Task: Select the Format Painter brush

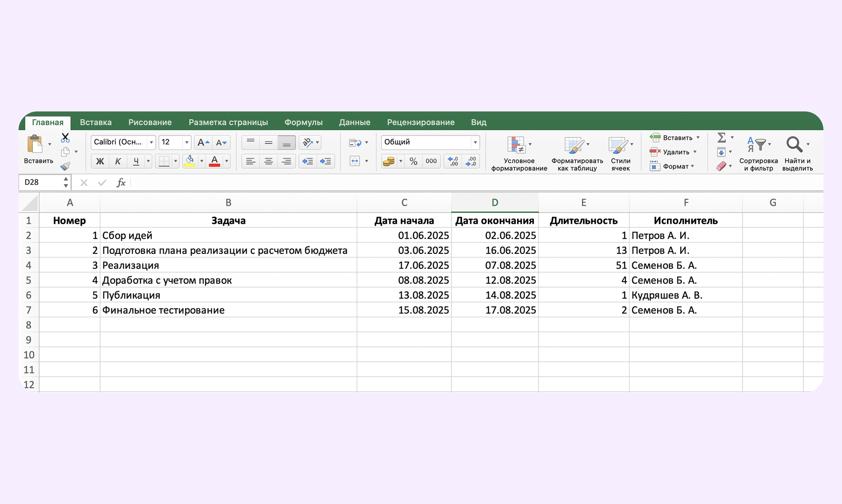Action: coord(65,166)
